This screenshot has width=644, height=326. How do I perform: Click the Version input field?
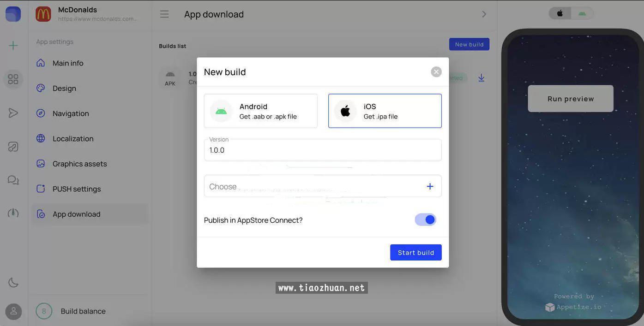[x=322, y=150]
